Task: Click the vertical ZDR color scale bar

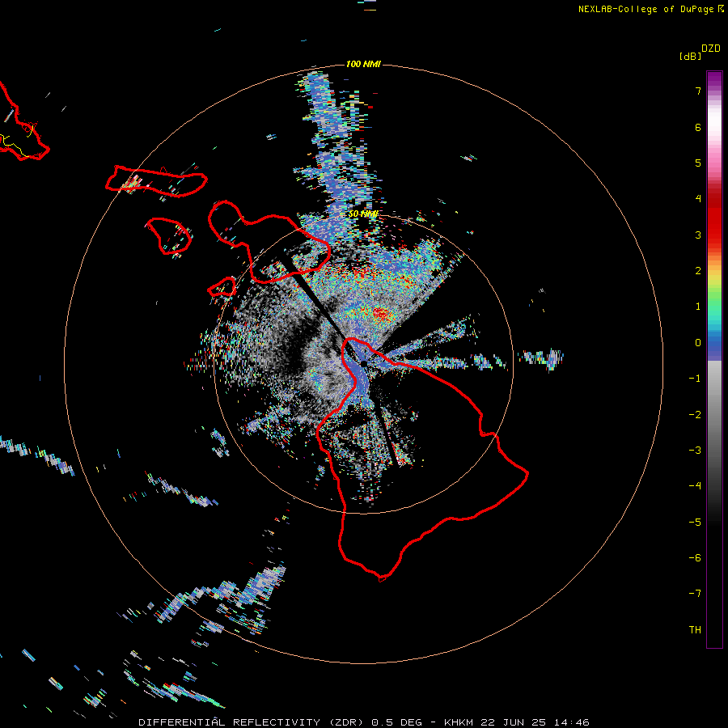Action: coord(714,360)
